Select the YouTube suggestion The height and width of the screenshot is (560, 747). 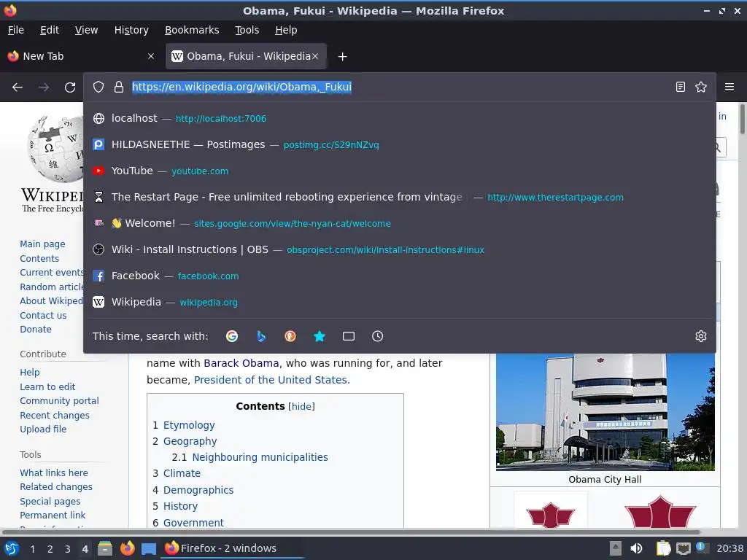(x=400, y=171)
